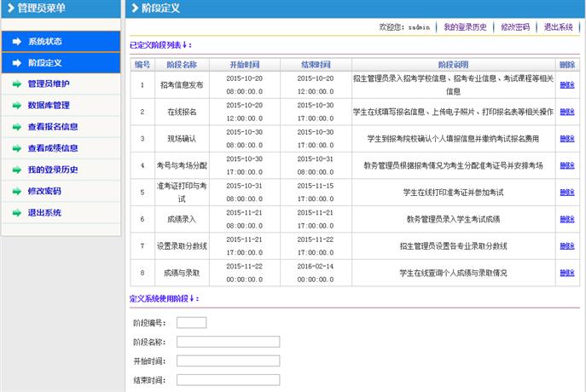Click stage name 在线报名 cell
The width and height of the screenshot is (586, 392).
tap(182, 112)
